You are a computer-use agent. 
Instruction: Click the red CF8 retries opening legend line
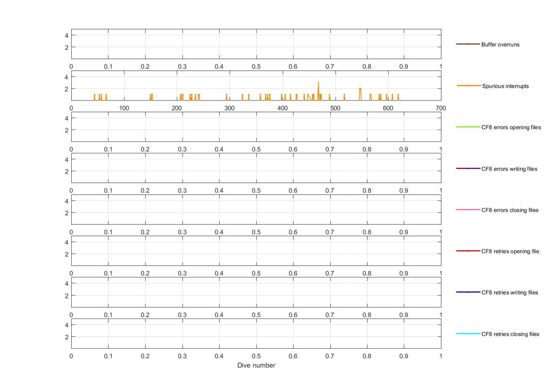coord(468,251)
